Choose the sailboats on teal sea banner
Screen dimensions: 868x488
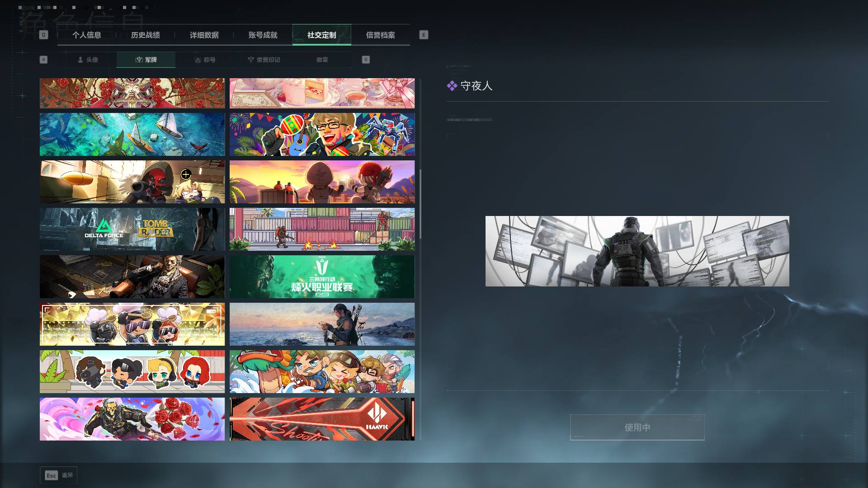click(x=132, y=134)
